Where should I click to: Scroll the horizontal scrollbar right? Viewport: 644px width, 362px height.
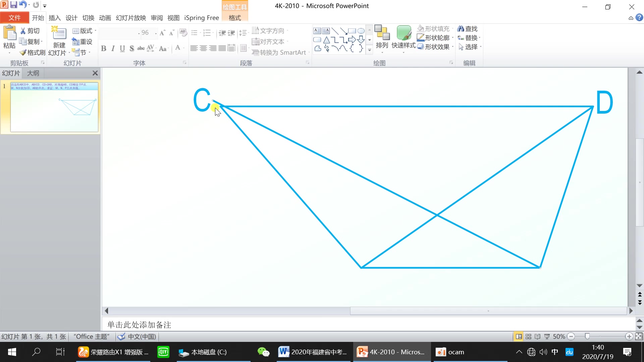[632, 311]
